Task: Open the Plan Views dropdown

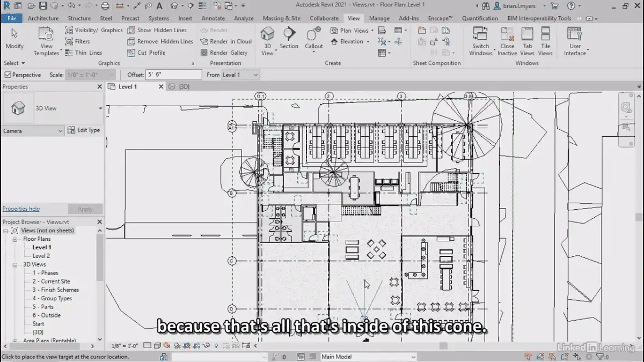Action: [352, 31]
